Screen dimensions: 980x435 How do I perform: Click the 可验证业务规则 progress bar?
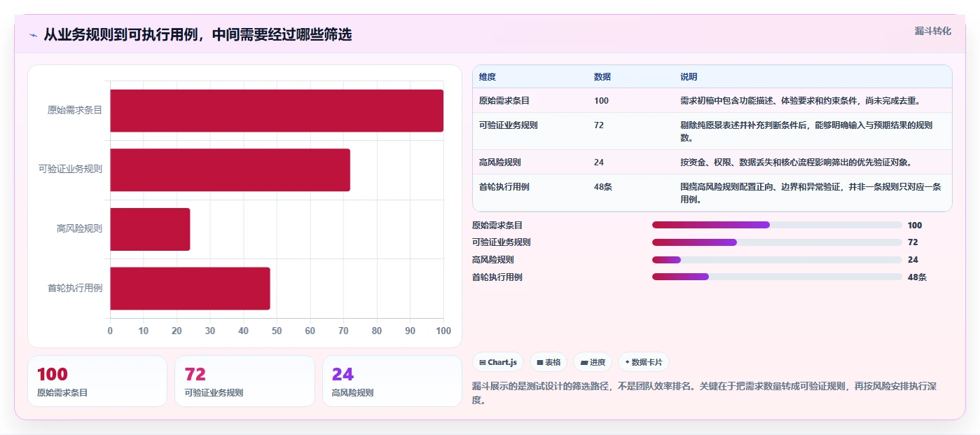[x=777, y=242]
